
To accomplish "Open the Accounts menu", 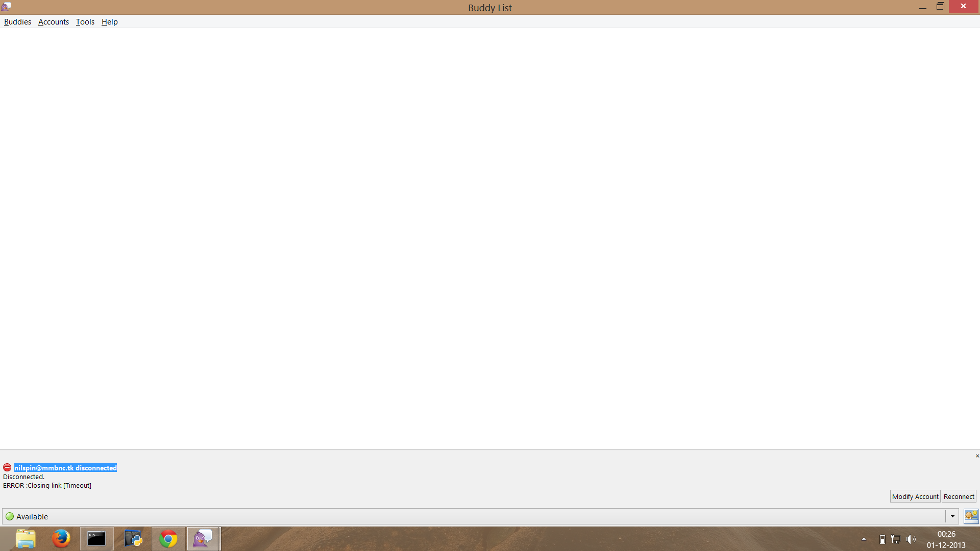I will [x=54, y=22].
